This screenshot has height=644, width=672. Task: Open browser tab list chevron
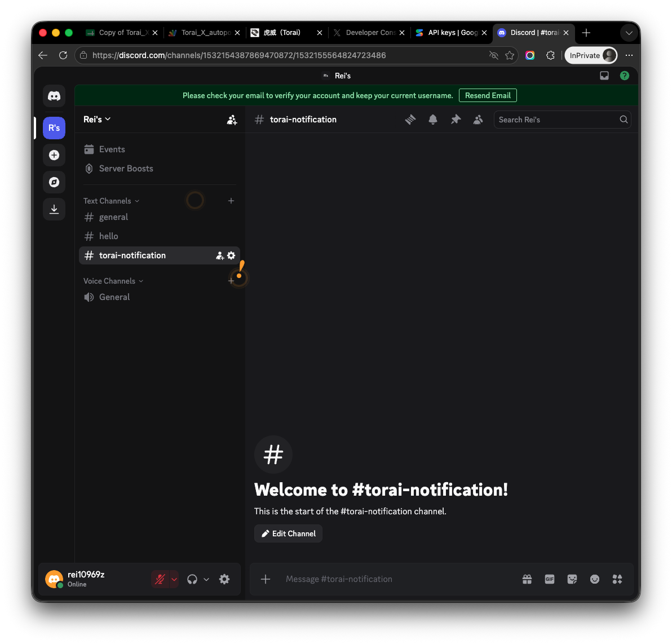point(629,33)
